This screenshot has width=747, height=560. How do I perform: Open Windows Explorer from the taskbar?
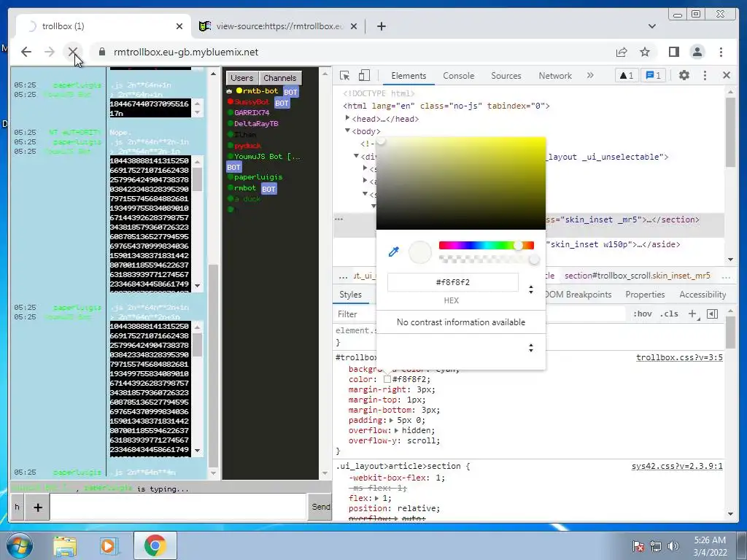click(65, 545)
